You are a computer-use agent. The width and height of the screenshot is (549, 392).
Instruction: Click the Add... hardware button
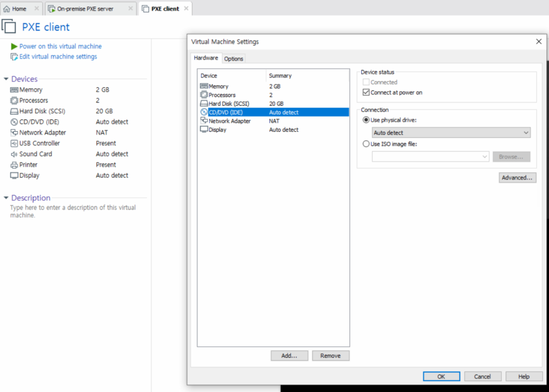point(289,356)
